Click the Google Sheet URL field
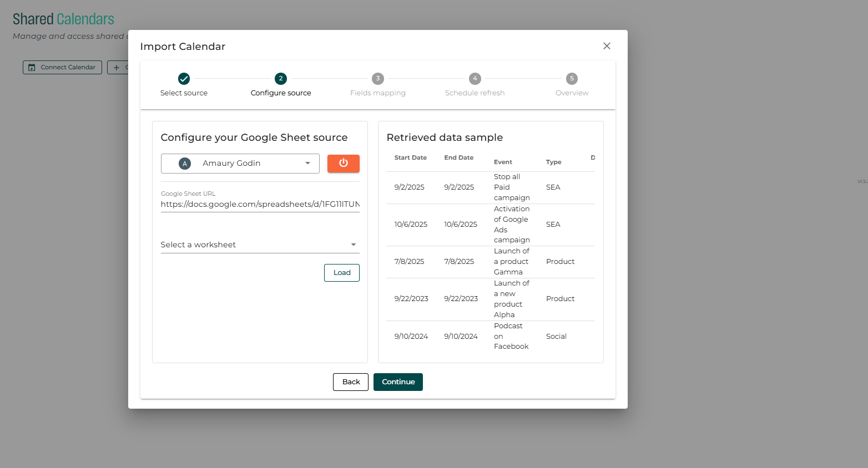This screenshot has width=868, height=468. (260, 205)
